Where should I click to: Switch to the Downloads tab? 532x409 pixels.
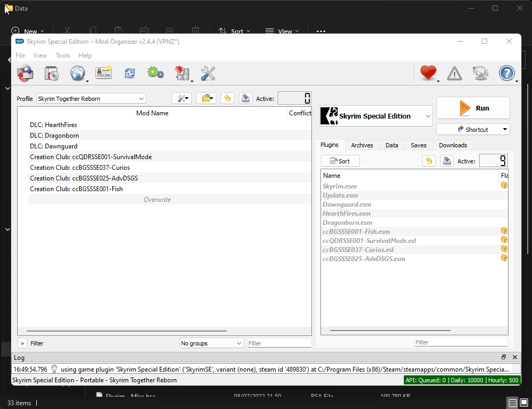point(452,145)
